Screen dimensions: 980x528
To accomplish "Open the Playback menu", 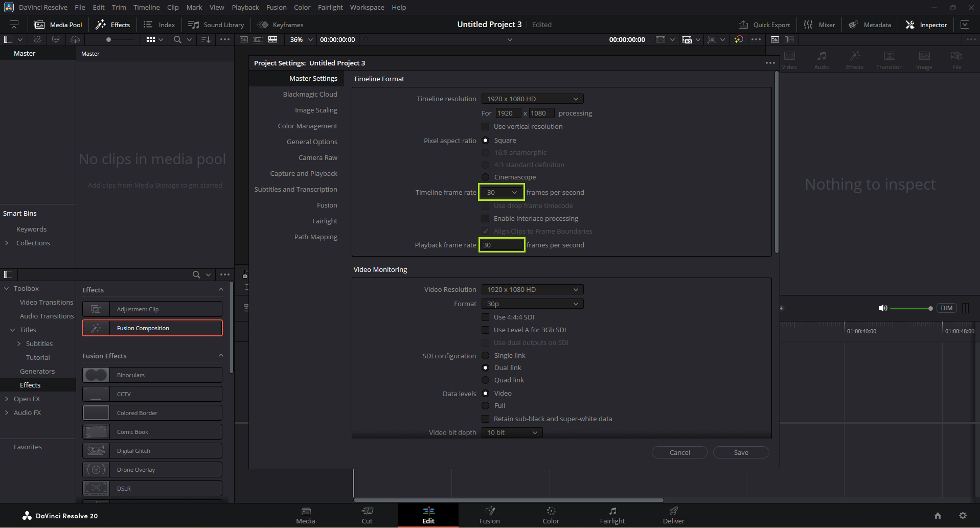I will point(245,7).
